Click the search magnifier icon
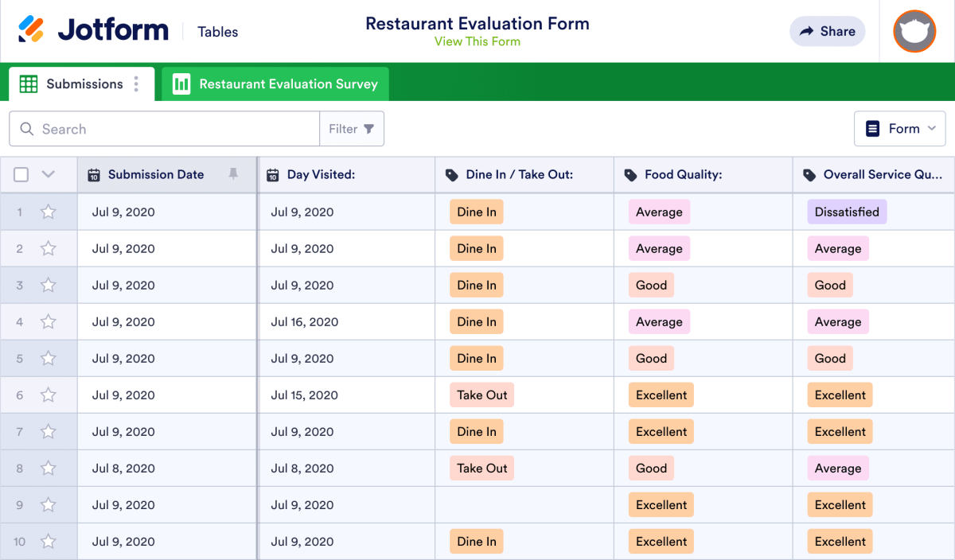 coord(28,128)
